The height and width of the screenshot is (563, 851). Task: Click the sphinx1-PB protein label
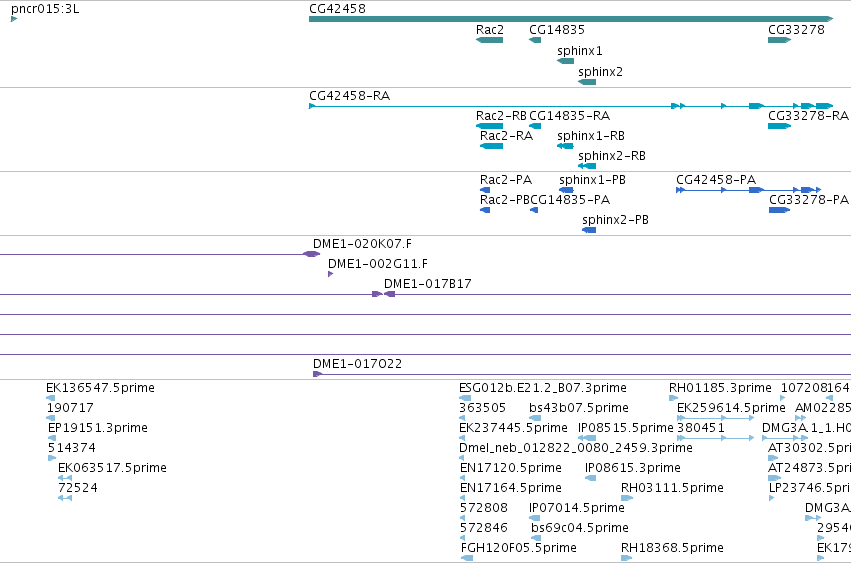pos(592,180)
